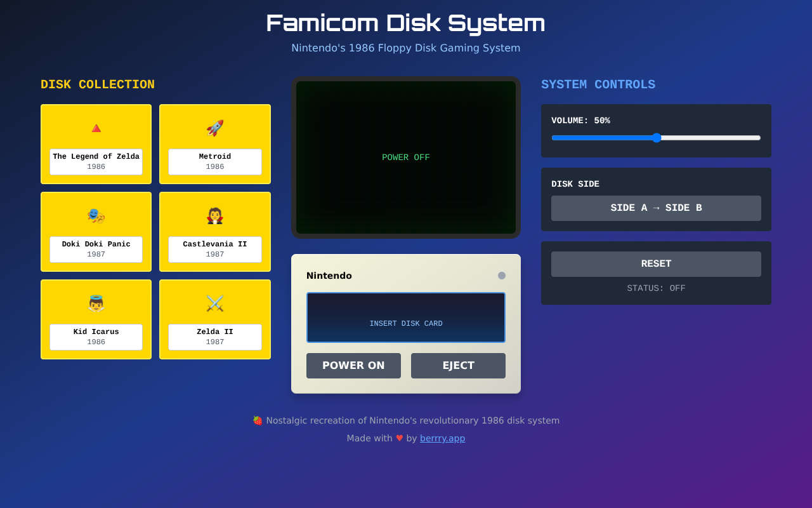Select the Kid Icarus angel icon

click(96, 302)
